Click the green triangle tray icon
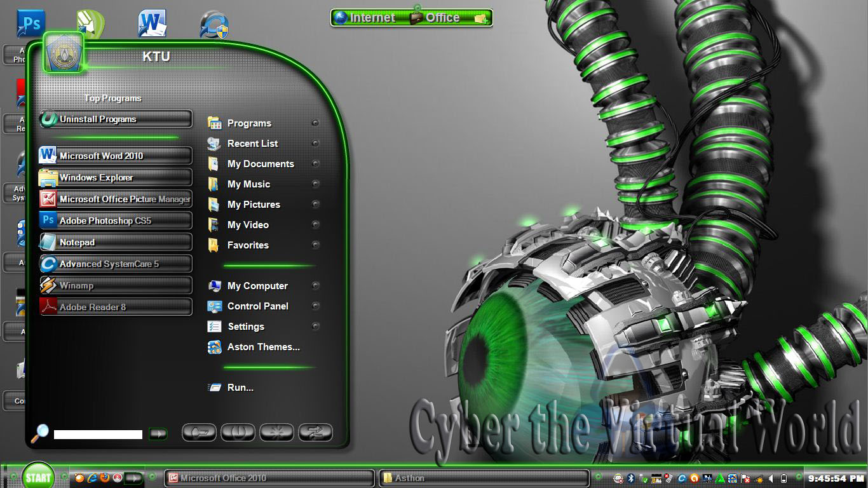Image resolution: width=868 pixels, height=488 pixels. (720, 478)
